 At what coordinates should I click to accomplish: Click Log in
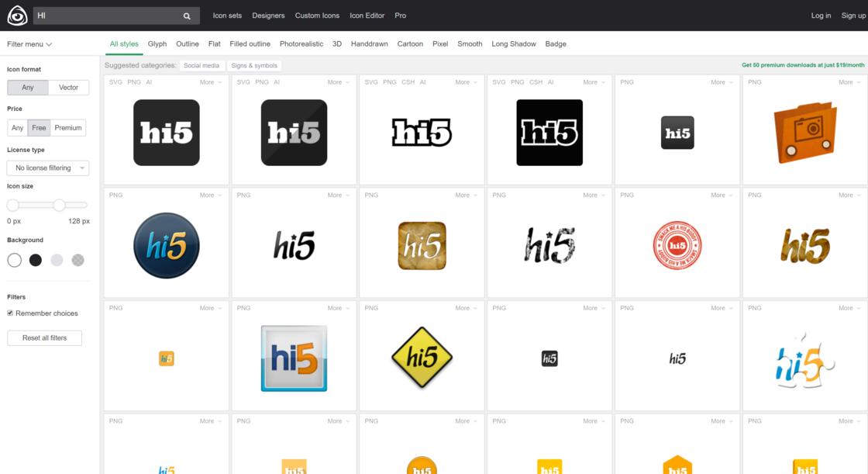[x=821, y=16]
